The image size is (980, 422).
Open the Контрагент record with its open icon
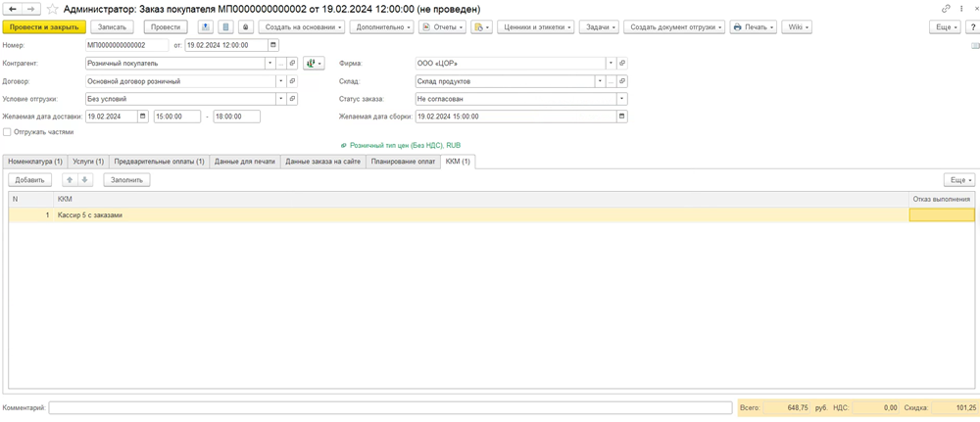(x=292, y=64)
